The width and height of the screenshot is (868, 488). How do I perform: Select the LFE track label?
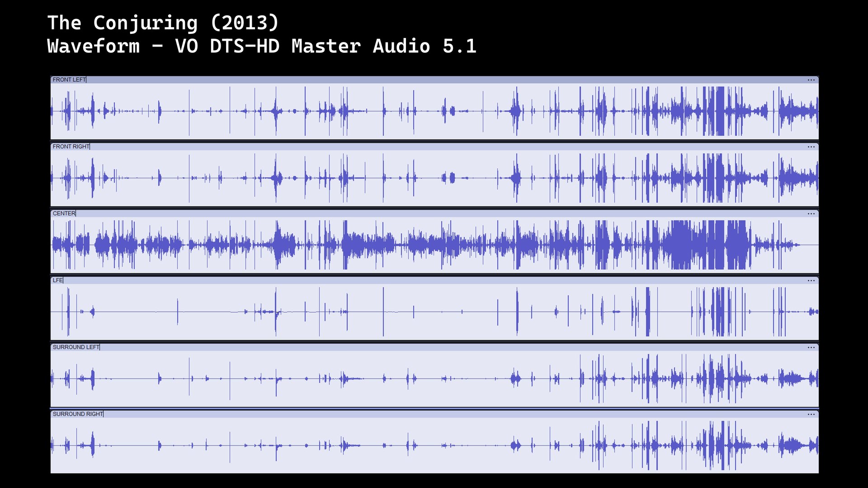point(58,280)
